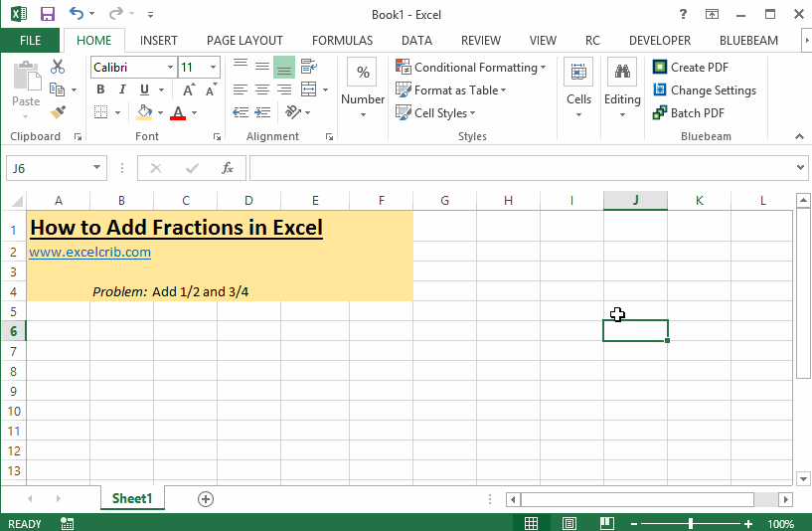This screenshot has width=812, height=531.
Task: Toggle Bold formatting
Action: (100, 89)
